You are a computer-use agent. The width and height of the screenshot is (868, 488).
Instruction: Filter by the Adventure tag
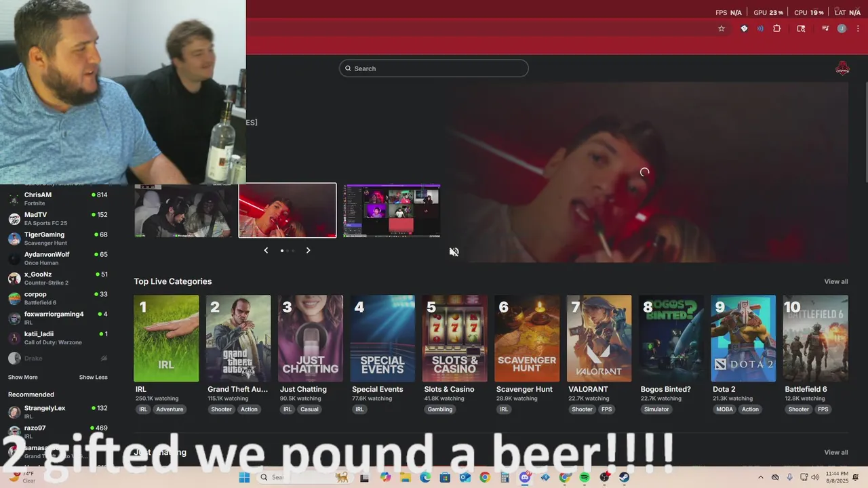pyautogui.click(x=170, y=409)
